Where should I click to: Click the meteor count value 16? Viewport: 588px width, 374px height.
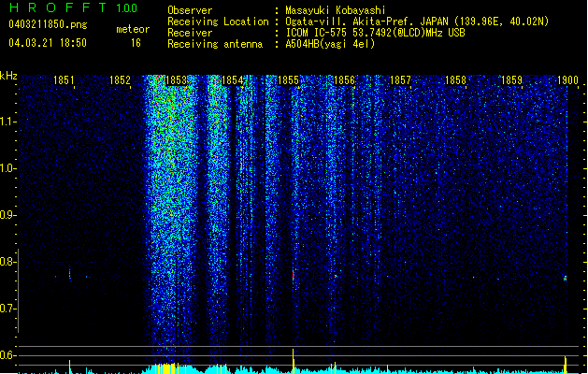tap(136, 43)
